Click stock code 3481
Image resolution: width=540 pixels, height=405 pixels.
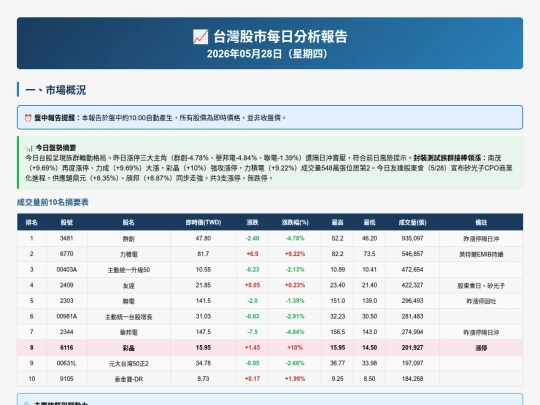(x=66, y=238)
